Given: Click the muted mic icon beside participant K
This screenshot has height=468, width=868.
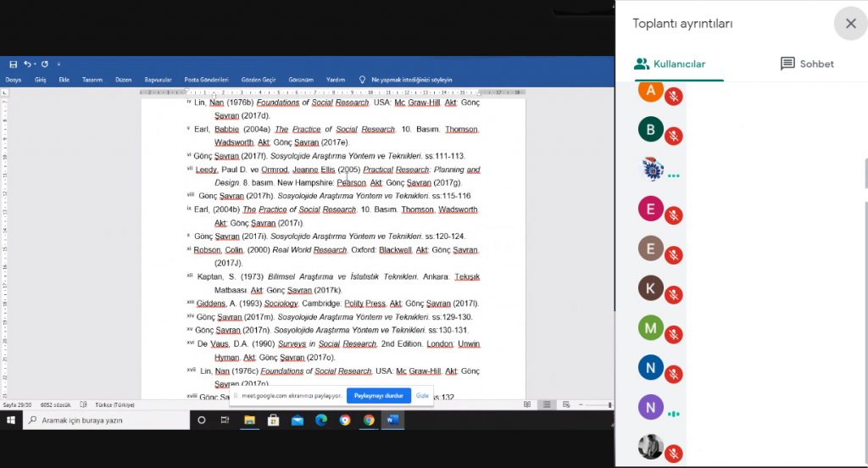Looking at the screenshot, I should [674, 294].
